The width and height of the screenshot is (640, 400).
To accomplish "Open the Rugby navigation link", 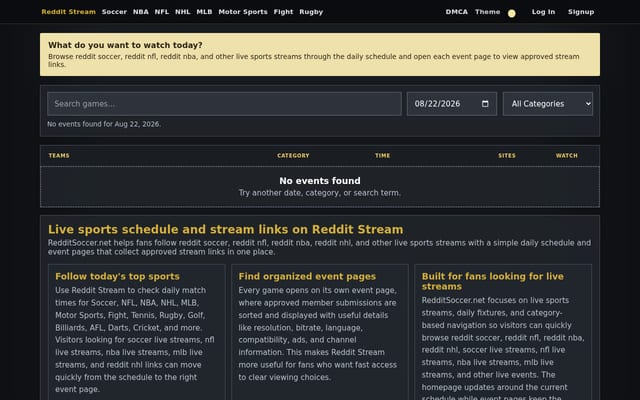I will click(x=311, y=12).
